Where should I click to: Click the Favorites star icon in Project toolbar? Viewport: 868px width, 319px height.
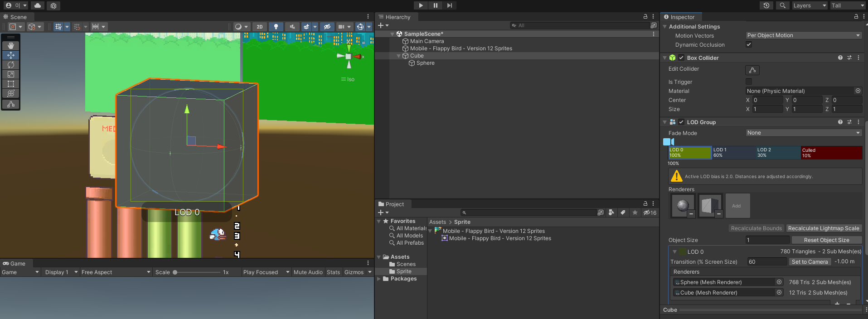coord(635,213)
